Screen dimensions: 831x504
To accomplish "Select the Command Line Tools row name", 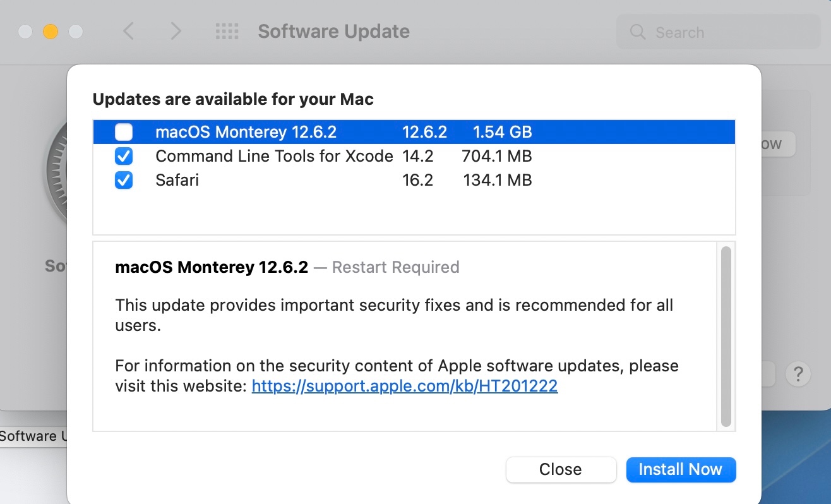I will coord(274,156).
